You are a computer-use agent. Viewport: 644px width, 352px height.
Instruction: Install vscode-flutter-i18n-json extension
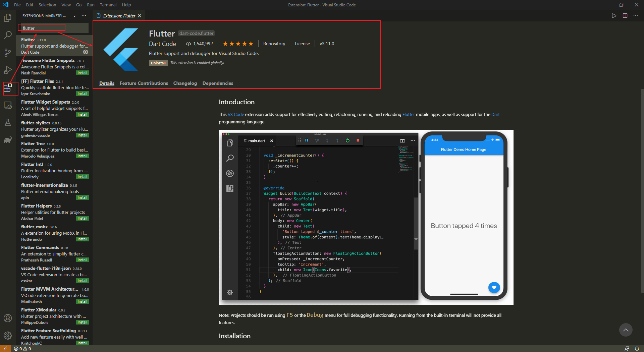(x=82, y=281)
